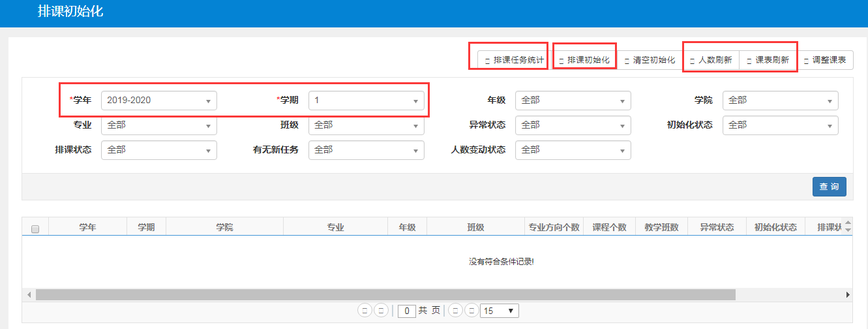Click the 清空初始化 toolbar button
The width and height of the screenshot is (868, 329).
pyautogui.click(x=649, y=60)
